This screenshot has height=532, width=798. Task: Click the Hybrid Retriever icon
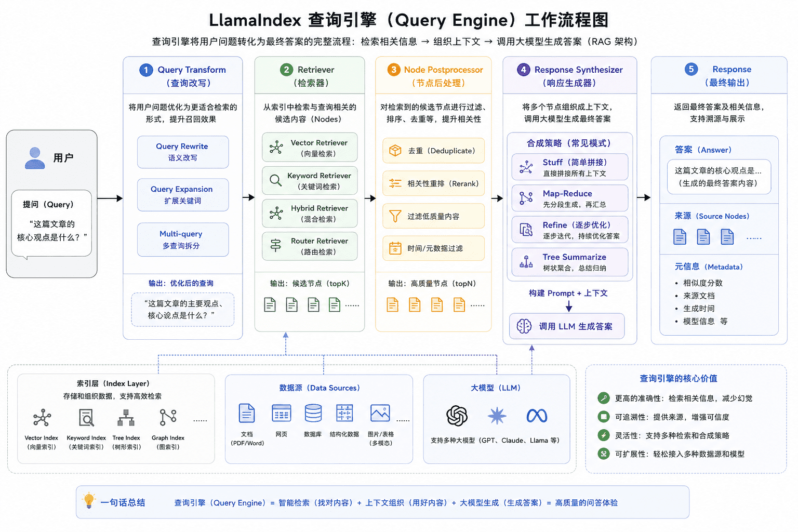pyautogui.click(x=276, y=213)
